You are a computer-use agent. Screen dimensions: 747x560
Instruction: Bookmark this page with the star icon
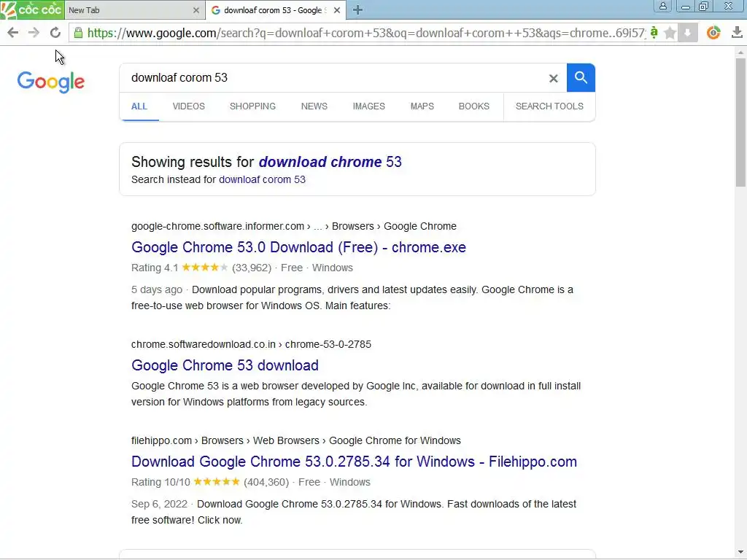click(x=670, y=32)
